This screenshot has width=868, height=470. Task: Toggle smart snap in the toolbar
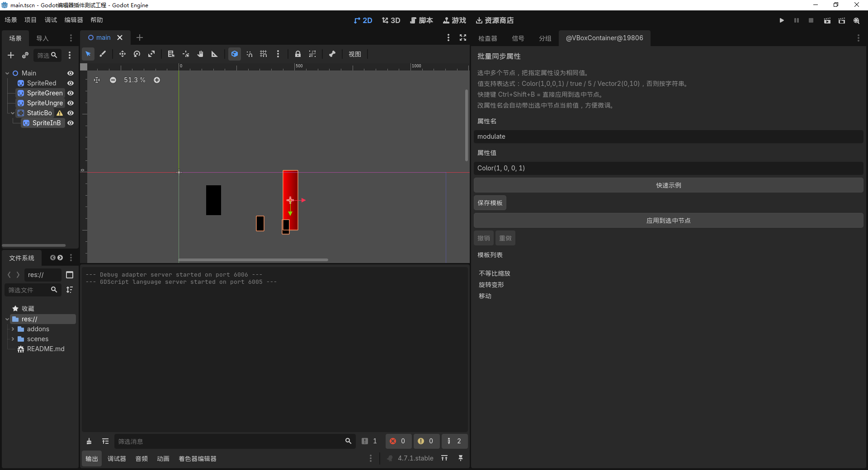click(249, 54)
